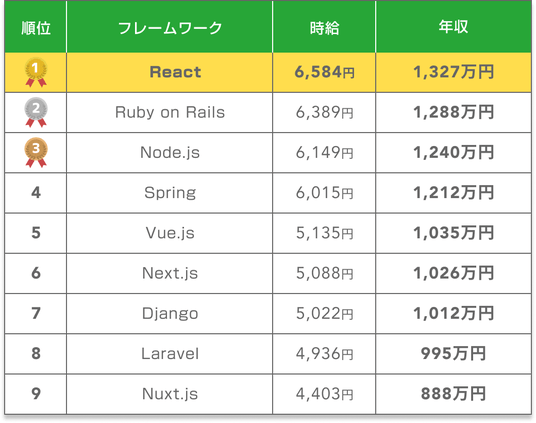Screen dimensions: 536x423
Task: Click the bronze third-place medal icon
Action: [x=36, y=152]
